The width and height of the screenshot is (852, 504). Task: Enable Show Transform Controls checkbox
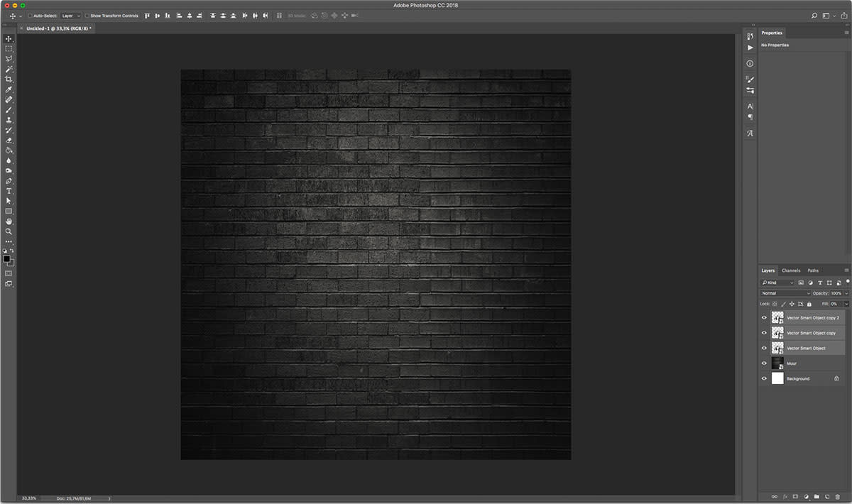87,16
